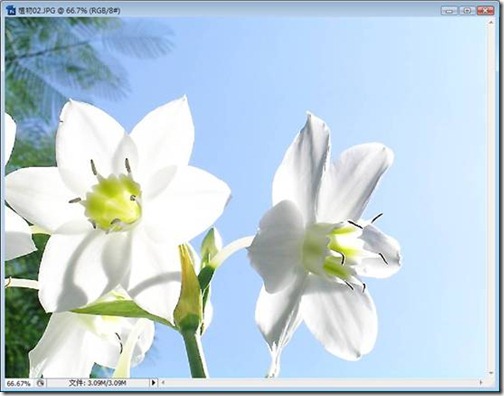Open the status bar options arrow menu
504x396 pixels.
click(x=153, y=383)
